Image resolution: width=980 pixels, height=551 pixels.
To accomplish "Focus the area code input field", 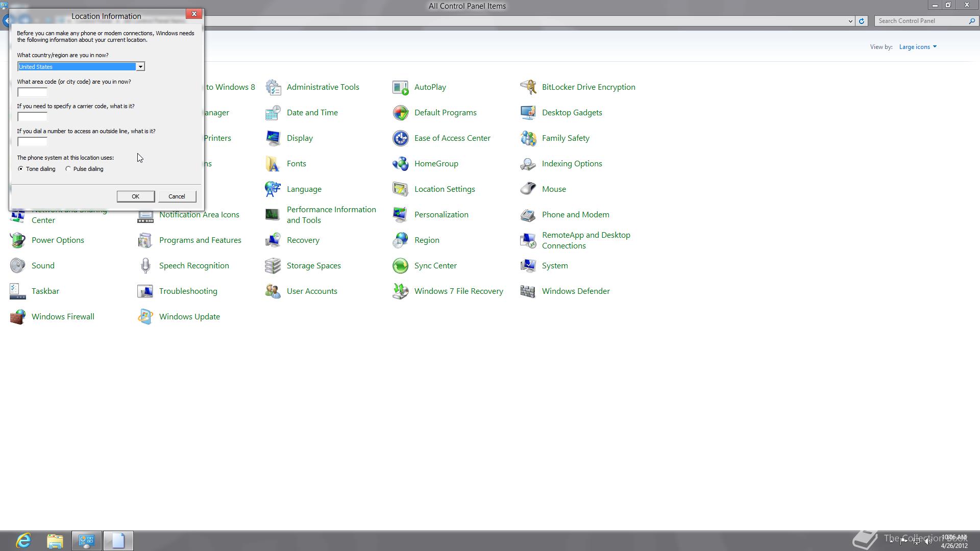I will 32,92.
